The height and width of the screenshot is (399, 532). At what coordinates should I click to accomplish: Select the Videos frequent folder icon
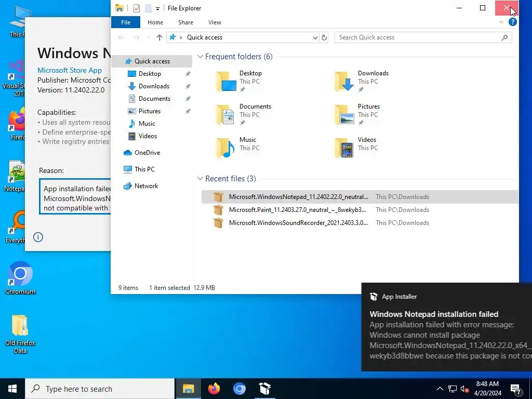[x=344, y=148]
